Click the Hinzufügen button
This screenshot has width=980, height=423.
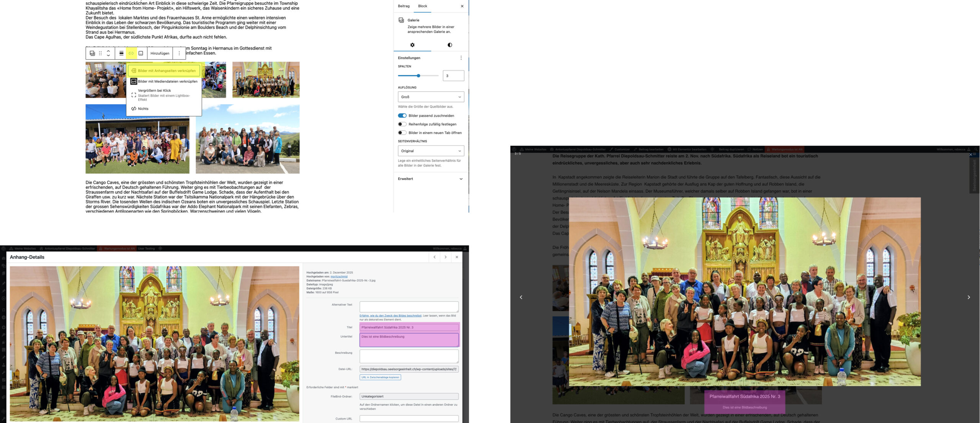click(160, 53)
